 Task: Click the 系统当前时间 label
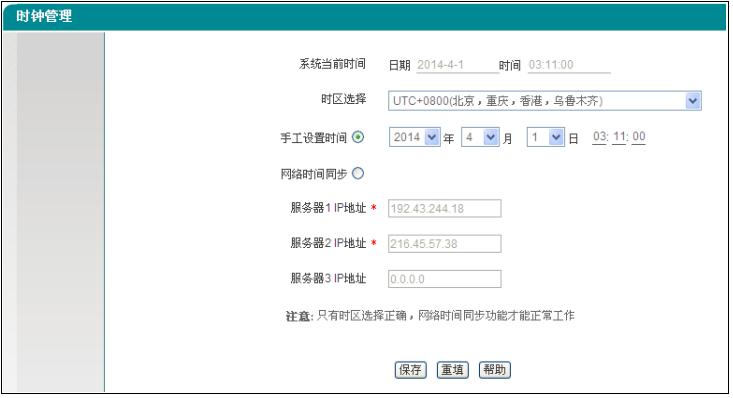tap(332, 64)
